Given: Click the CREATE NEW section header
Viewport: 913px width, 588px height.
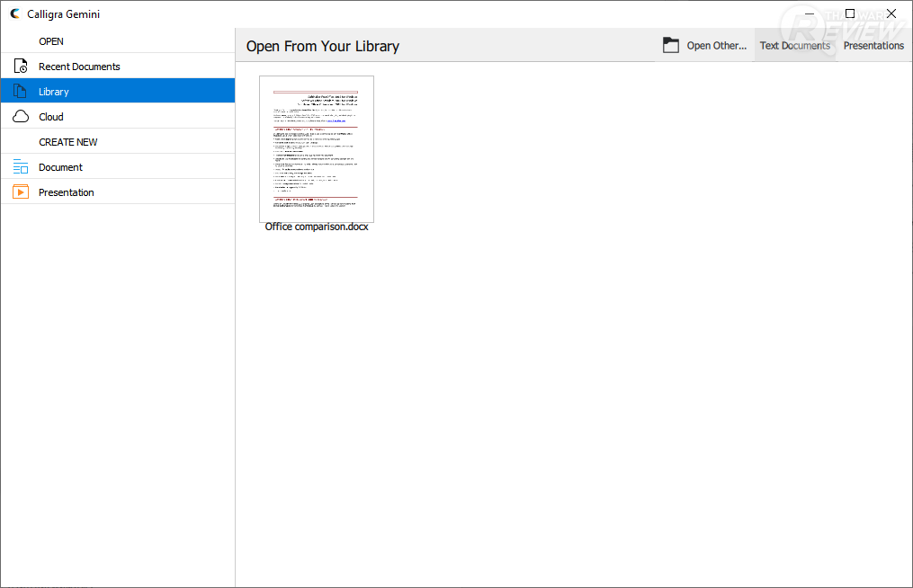Looking at the screenshot, I should (x=68, y=142).
